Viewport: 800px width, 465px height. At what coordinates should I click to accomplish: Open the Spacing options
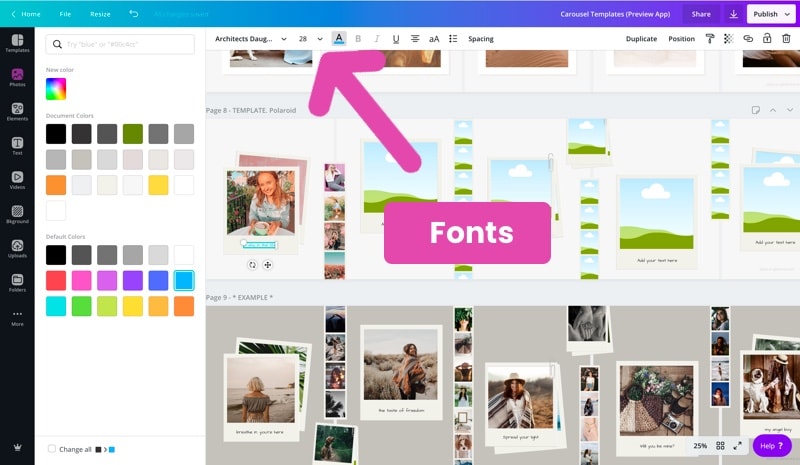(x=481, y=39)
